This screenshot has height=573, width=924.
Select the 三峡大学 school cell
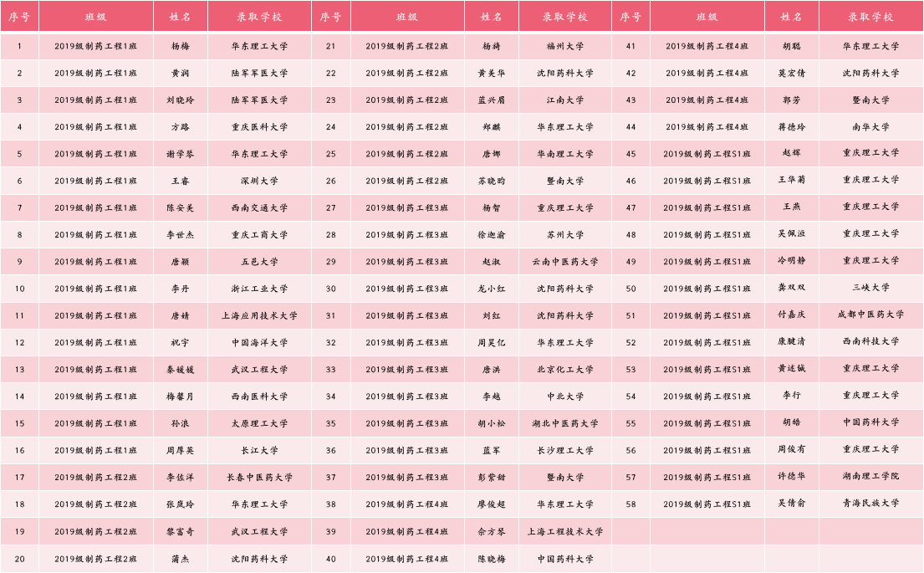pos(870,288)
